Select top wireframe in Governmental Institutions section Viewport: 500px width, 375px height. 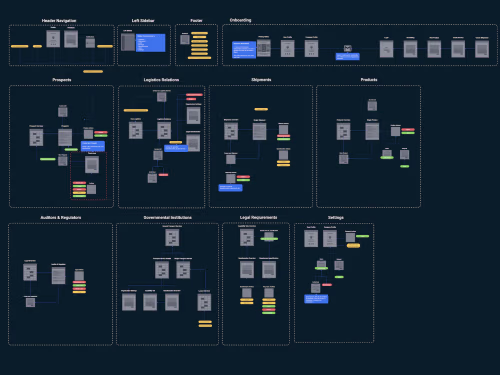[172, 238]
